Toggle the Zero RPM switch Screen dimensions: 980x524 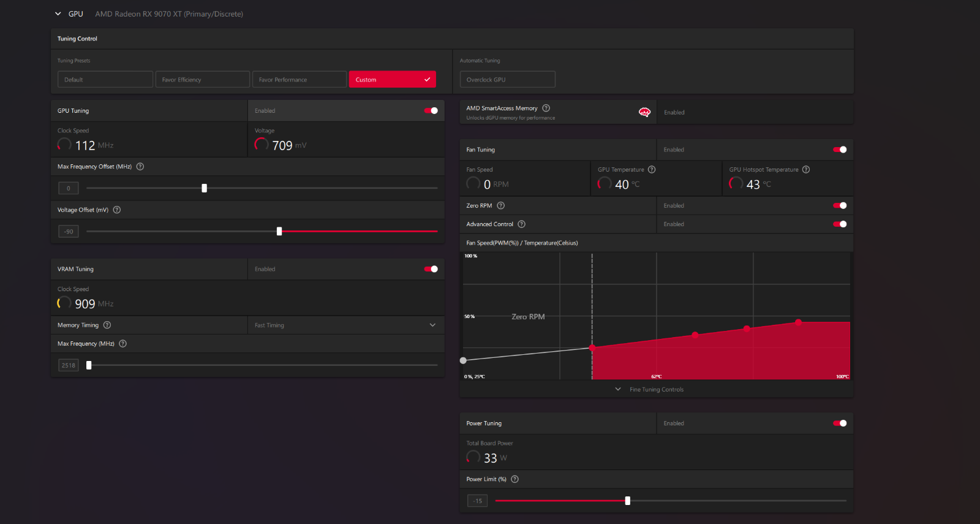[840, 206]
